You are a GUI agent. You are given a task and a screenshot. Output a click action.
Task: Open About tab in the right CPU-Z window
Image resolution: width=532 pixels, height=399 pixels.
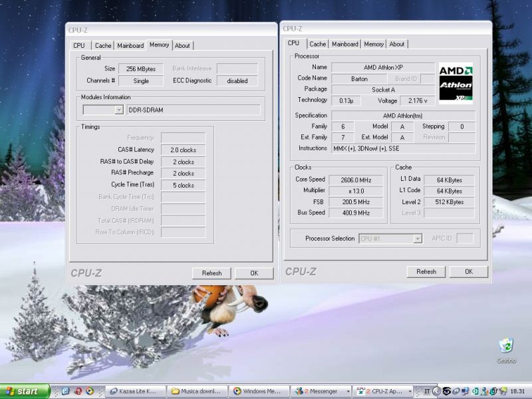point(396,44)
